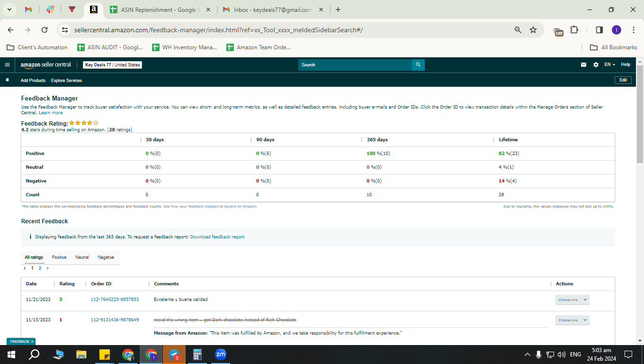Open the Amazon Team Orders bookmark
This screenshot has width=644, height=364.
click(x=259, y=47)
